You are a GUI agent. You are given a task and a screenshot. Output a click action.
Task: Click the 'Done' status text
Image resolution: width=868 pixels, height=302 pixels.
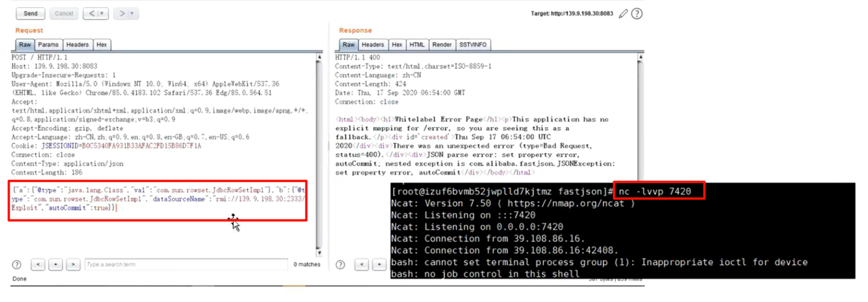pos(19,279)
